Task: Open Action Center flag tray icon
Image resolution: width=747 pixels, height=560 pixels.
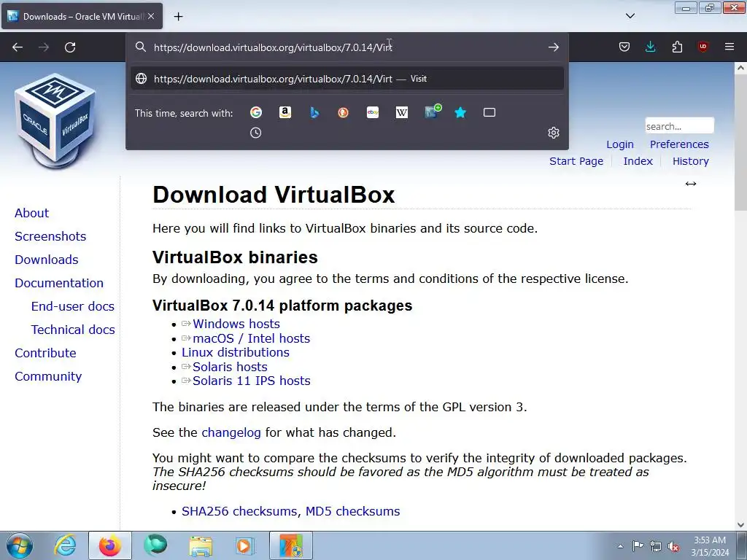Action: click(638, 546)
